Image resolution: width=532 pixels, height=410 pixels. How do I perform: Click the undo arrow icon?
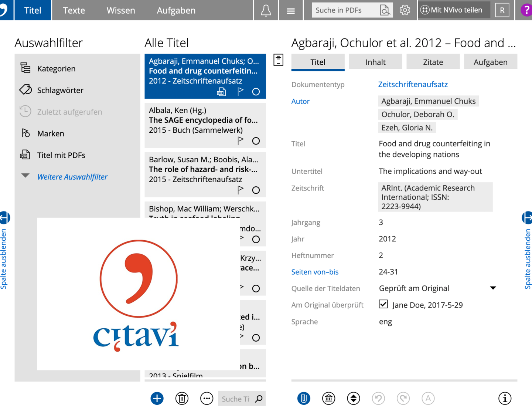tap(378, 398)
